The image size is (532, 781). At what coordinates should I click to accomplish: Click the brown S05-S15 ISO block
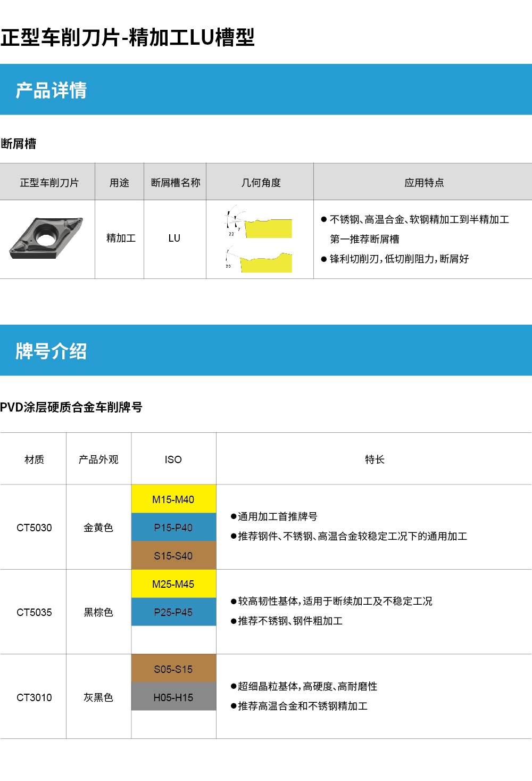(x=173, y=669)
